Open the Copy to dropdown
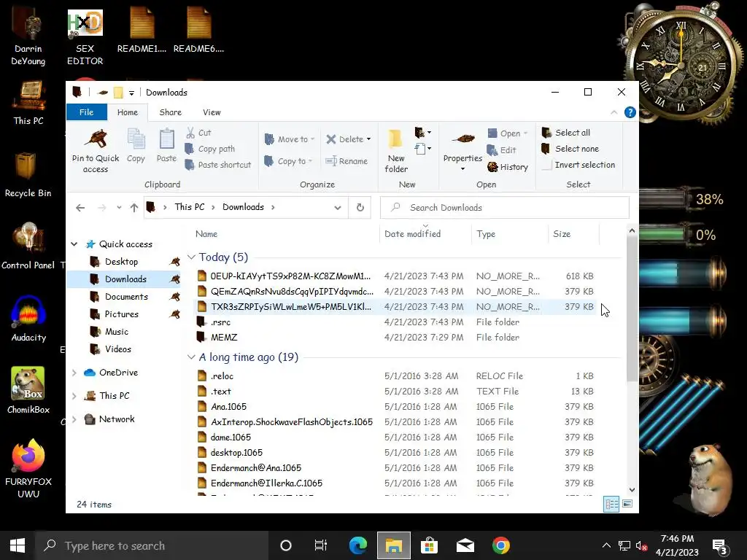The width and height of the screenshot is (747, 560). coord(287,161)
